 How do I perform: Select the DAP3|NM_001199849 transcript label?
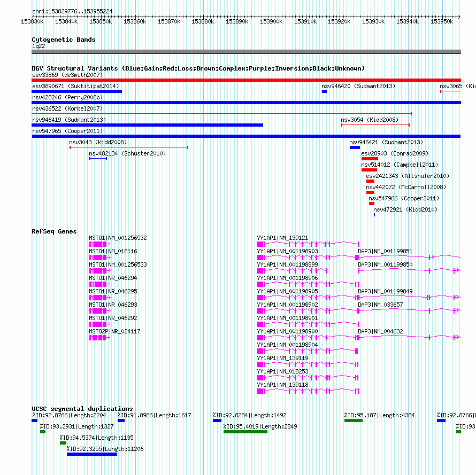coord(385,292)
